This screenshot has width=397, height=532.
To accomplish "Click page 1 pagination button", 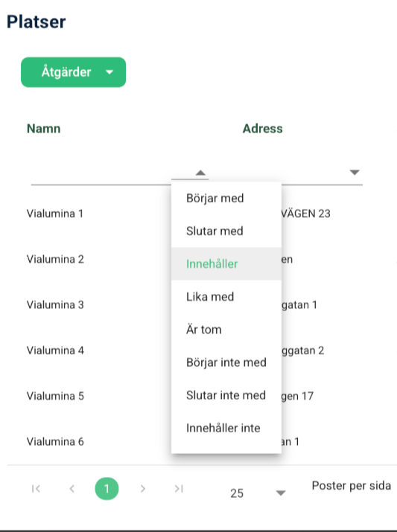I will pos(107,489).
